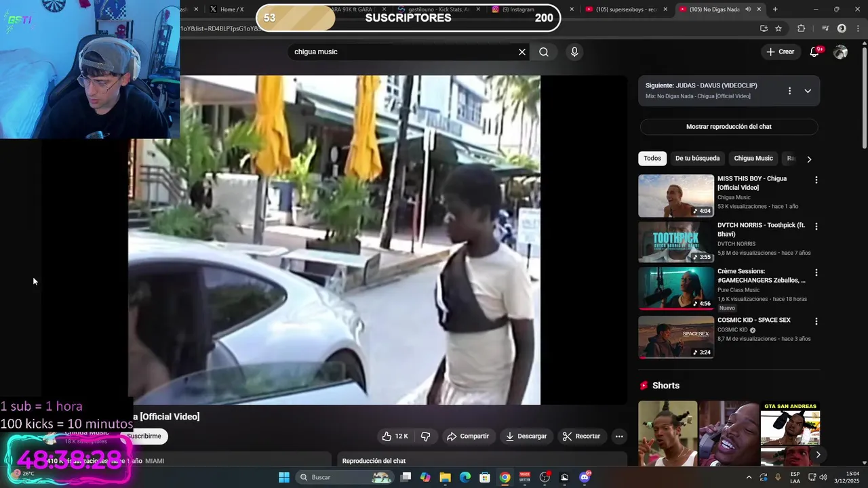Click the 'Recortar' clip button
The width and height of the screenshot is (868, 488).
coord(582,436)
